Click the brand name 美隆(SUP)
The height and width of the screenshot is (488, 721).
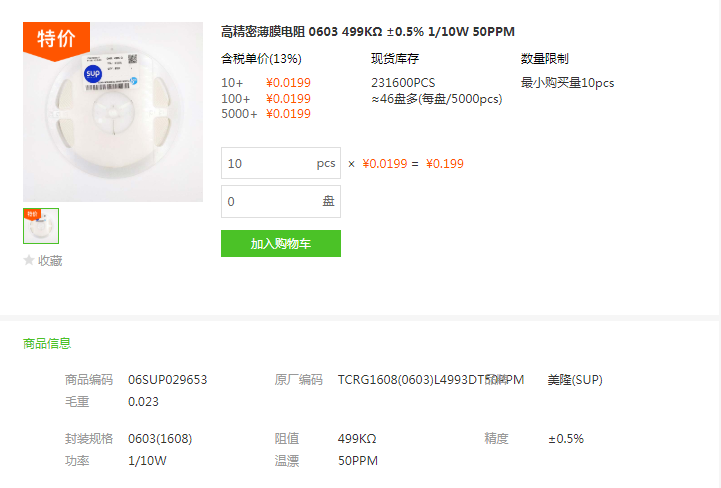(x=575, y=379)
